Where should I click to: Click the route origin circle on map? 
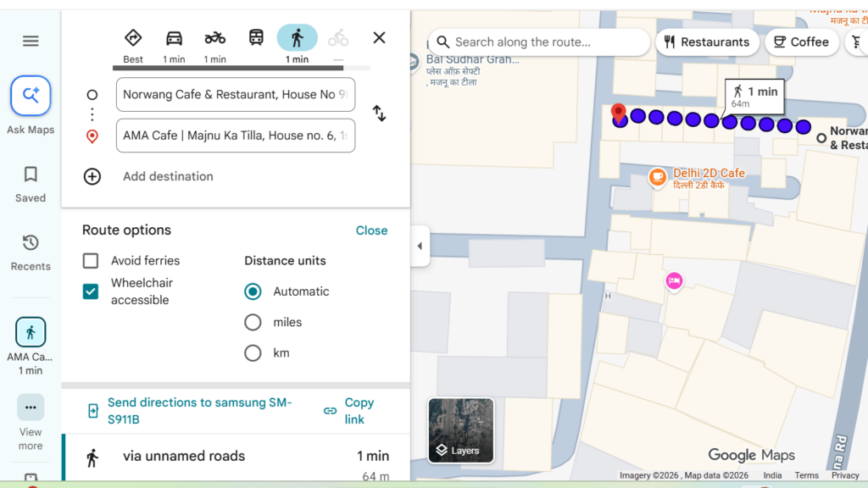[x=821, y=138]
